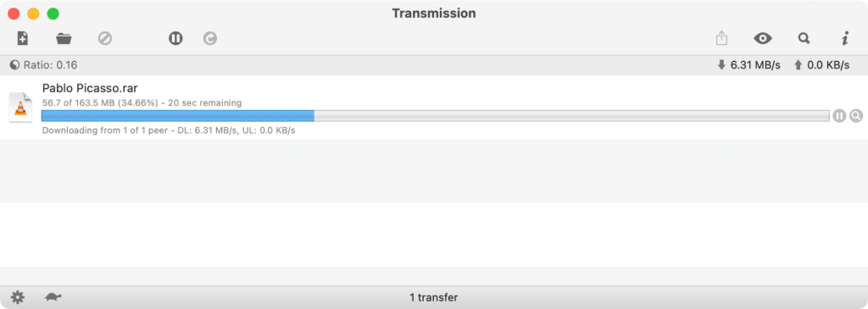This screenshot has width=868, height=309.
Task: Select the Pablo Picasso.rar transfer row
Action: point(434,108)
